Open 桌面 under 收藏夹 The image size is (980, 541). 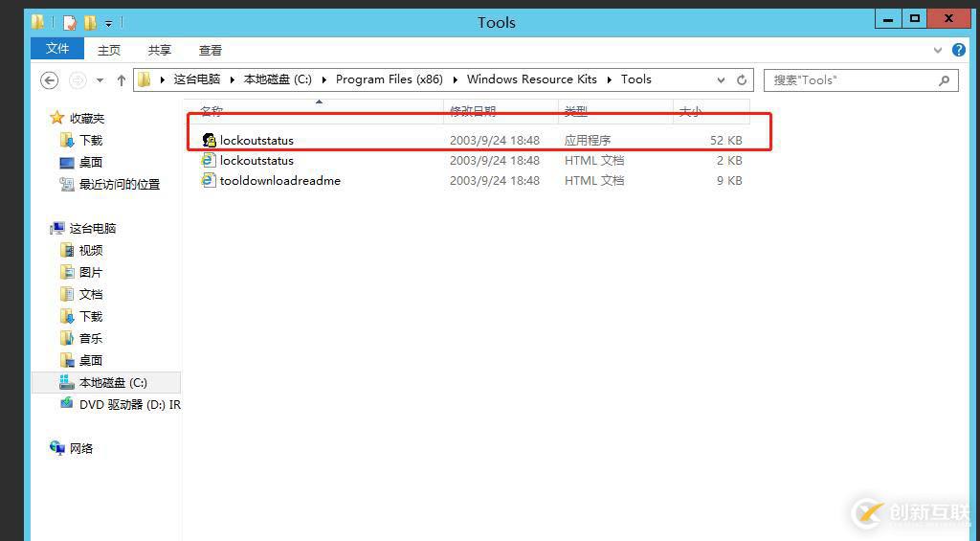tap(91, 162)
